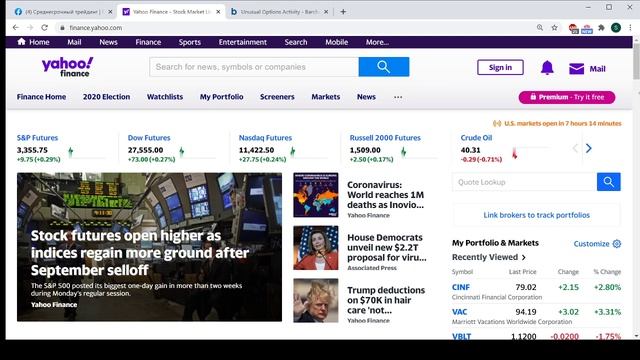Open House Democrats unveil proposal article
The image size is (640, 360).
pos(387,247)
